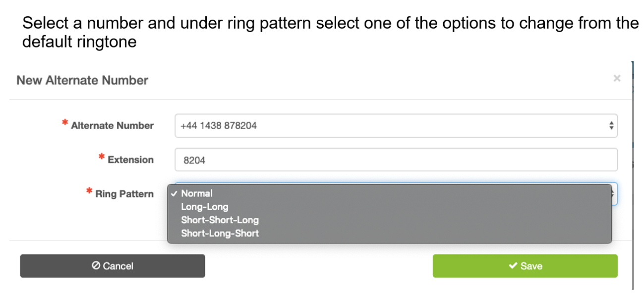
Task: Open the Alternate Number dropdown
Action: [395, 126]
